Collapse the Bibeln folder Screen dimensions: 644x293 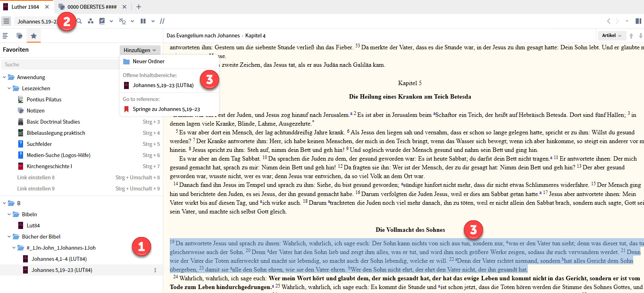pos(9,214)
